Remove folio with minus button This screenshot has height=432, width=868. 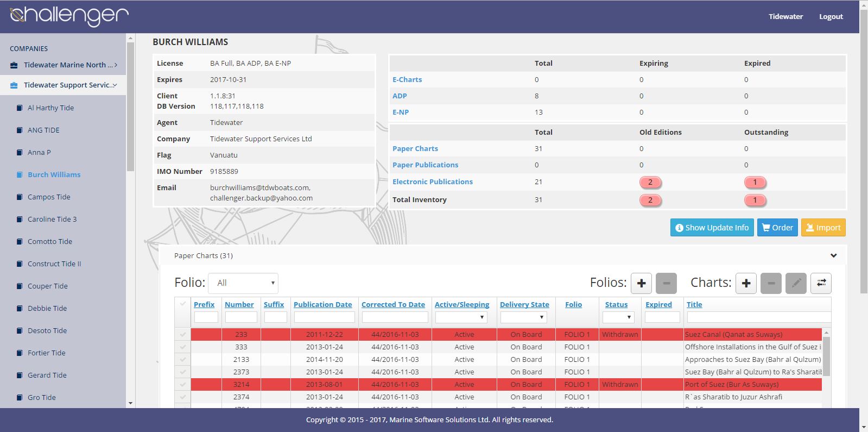coord(666,283)
